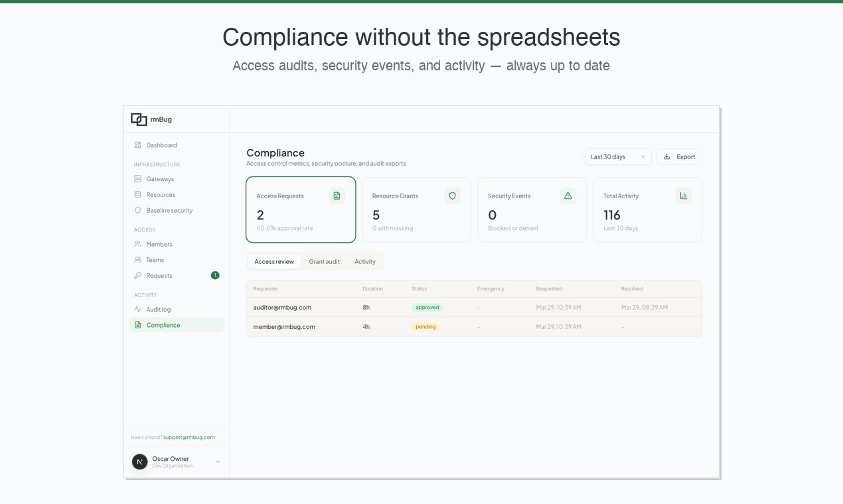Click the Compliance document icon in sidebar
Image resolution: width=843 pixels, height=504 pixels.
click(137, 325)
